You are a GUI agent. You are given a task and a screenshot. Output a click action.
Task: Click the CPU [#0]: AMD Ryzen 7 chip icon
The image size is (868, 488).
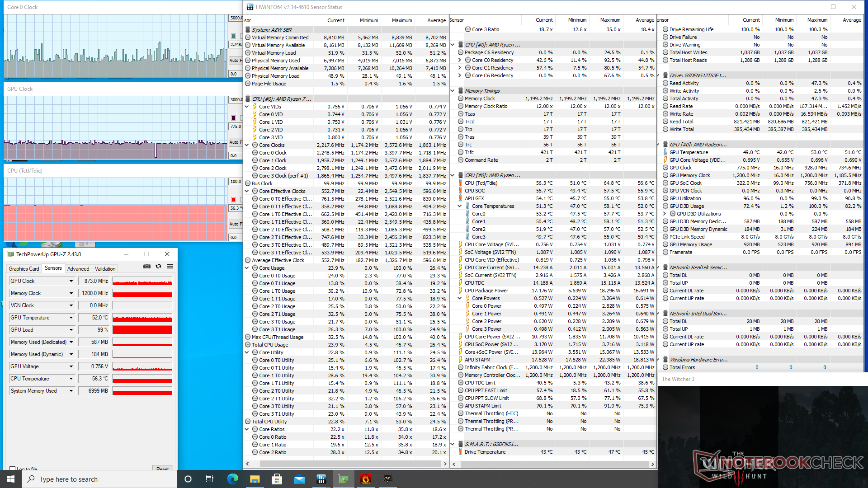point(248,99)
